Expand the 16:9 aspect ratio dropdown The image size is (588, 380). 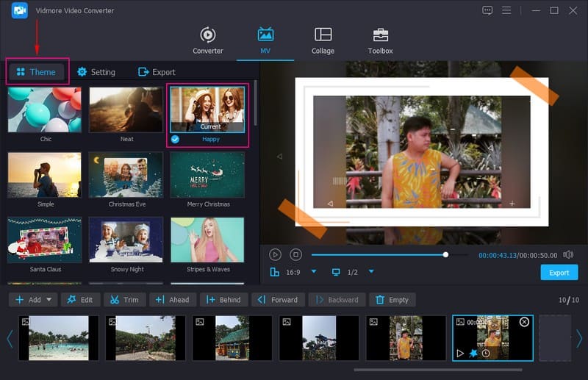[314, 272]
